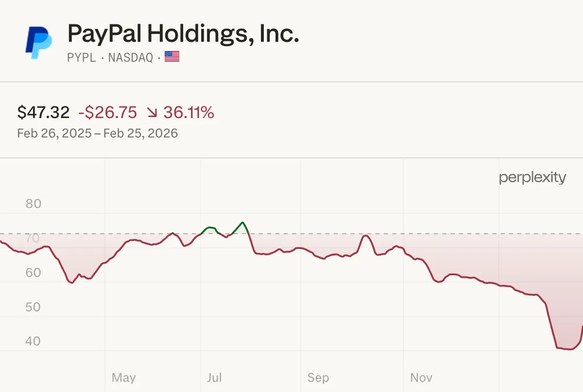Click the PayPal logo icon
Image resolution: width=583 pixels, height=392 pixels.
39,43
